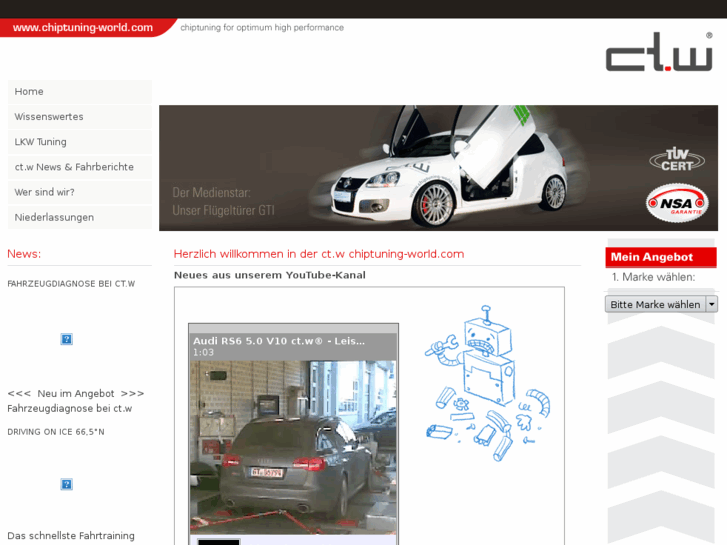This screenshot has width=727, height=545.
Task: Click the broken image icon under Driving on Ice
Action: [x=66, y=484]
